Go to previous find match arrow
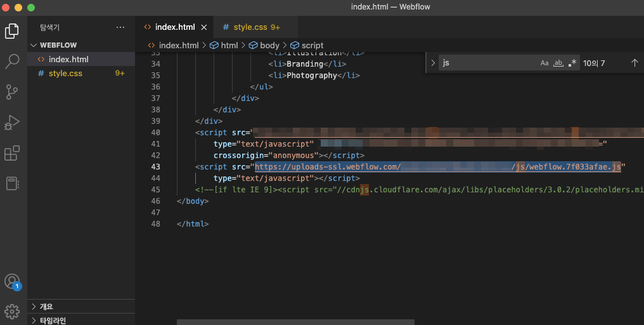The width and height of the screenshot is (644, 325). click(x=634, y=63)
